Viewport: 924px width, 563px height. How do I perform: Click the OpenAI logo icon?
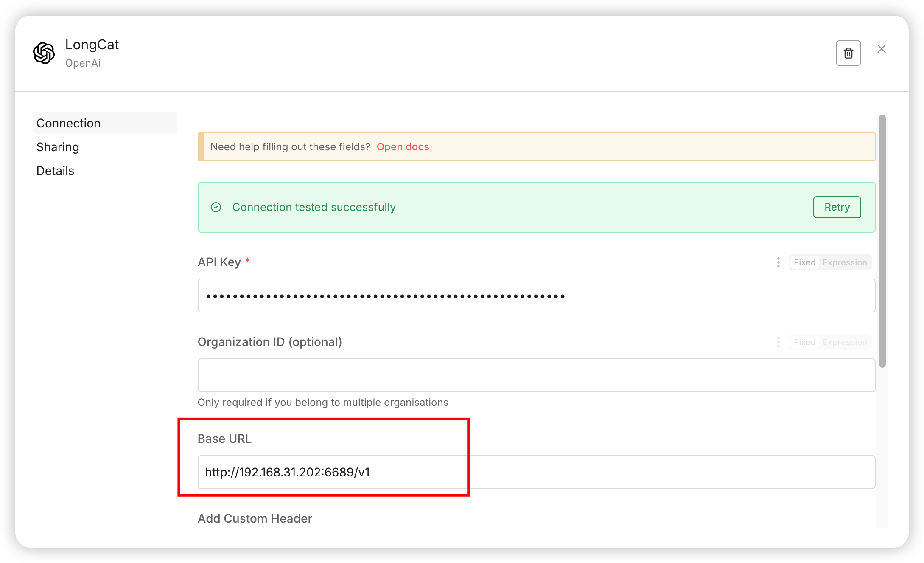click(x=44, y=53)
